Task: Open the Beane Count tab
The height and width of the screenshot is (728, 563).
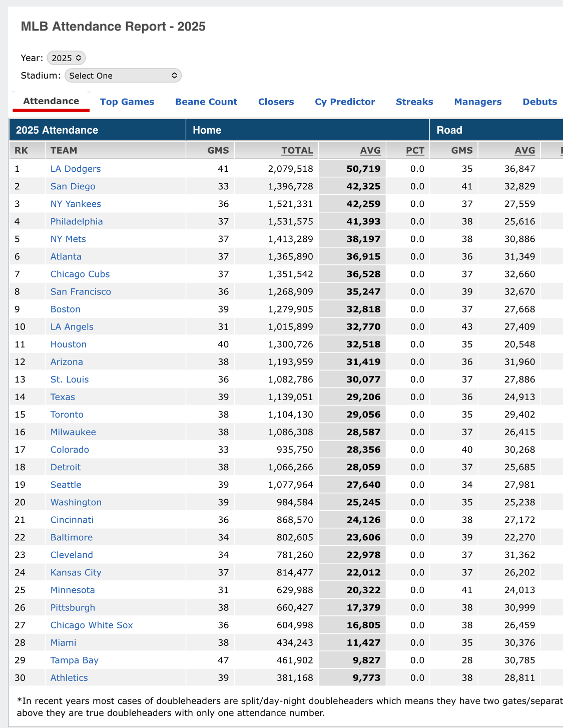Action: click(x=206, y=102)
